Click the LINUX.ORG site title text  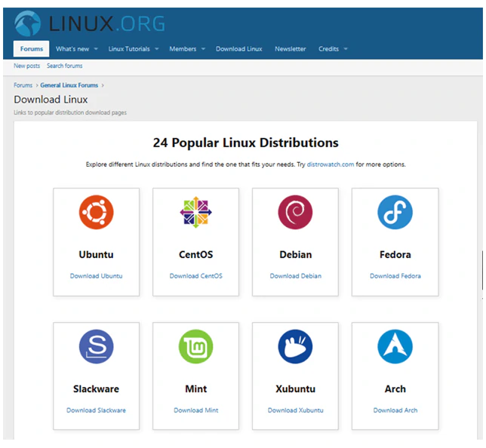click(x=107, y=23)
